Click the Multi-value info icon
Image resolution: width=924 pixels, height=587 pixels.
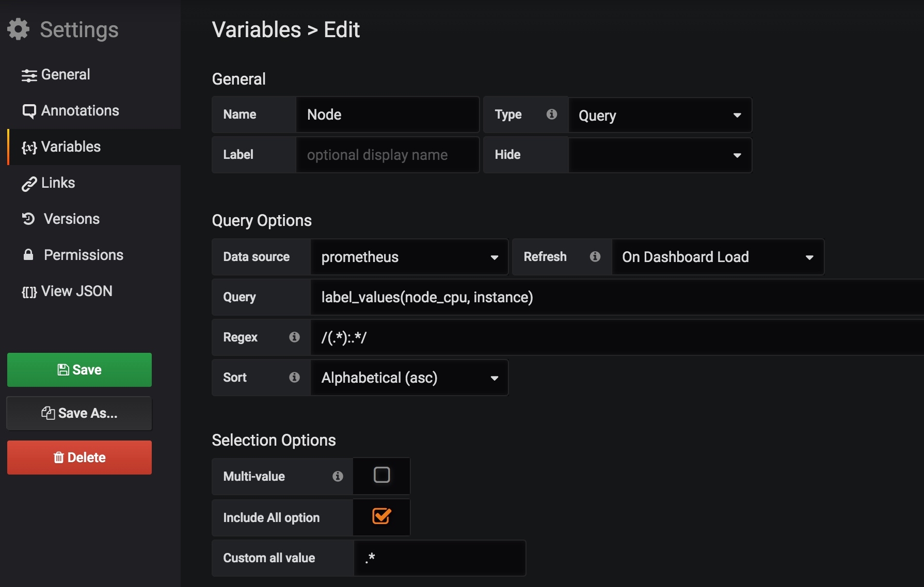(338, 476)
